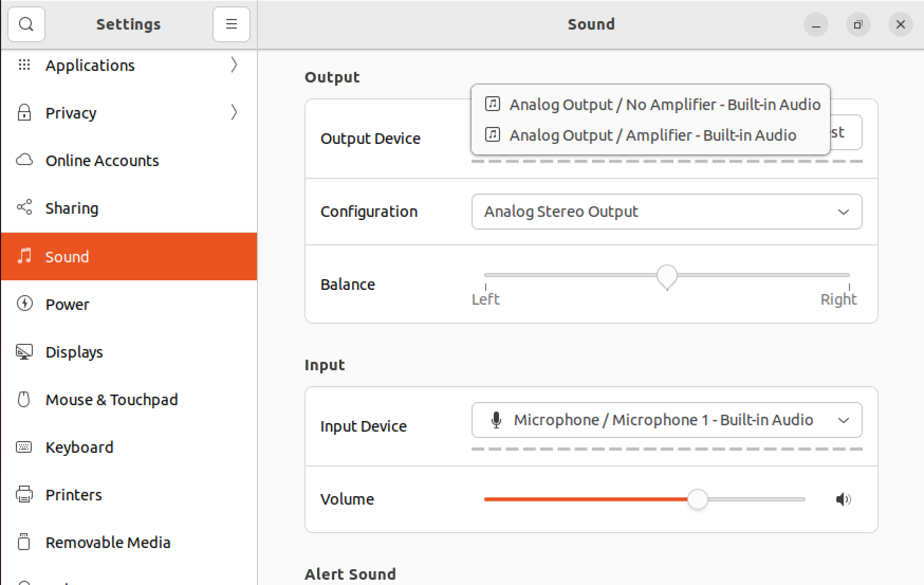
Task: Click the Power bolt icon
Action: coord(24,304)
